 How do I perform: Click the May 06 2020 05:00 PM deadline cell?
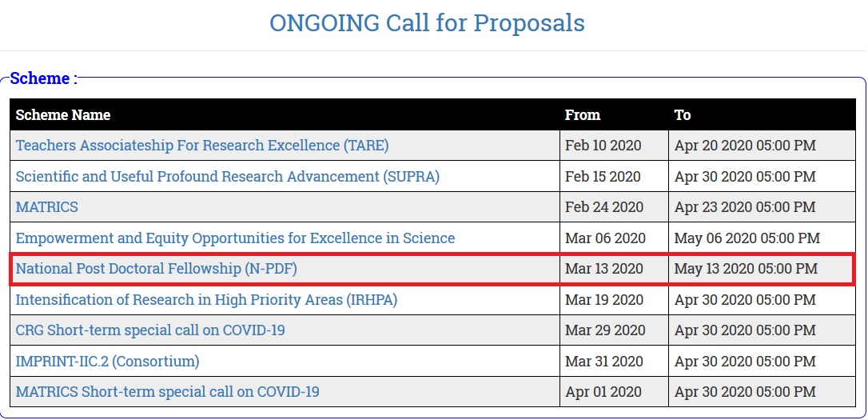pos(747,238)
